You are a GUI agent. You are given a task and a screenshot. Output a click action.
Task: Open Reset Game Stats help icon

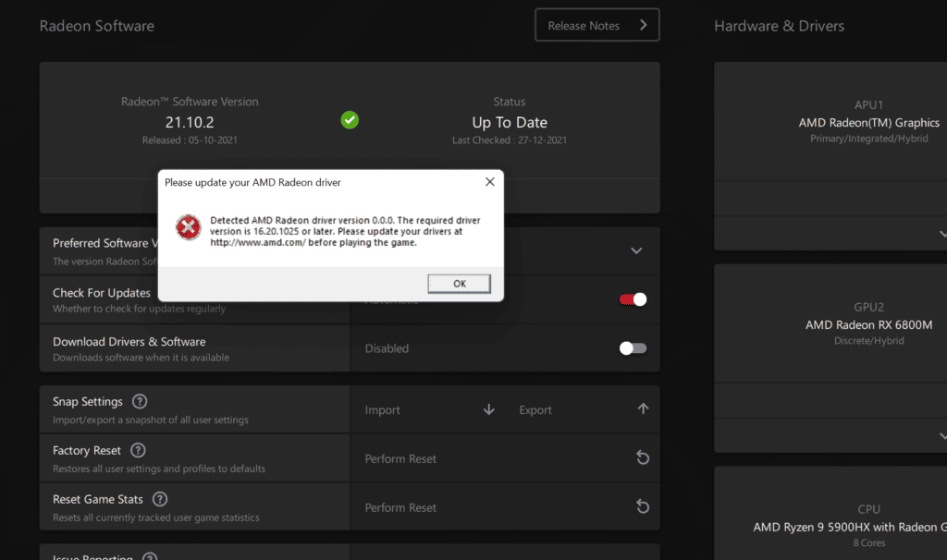tap(160, 499)
